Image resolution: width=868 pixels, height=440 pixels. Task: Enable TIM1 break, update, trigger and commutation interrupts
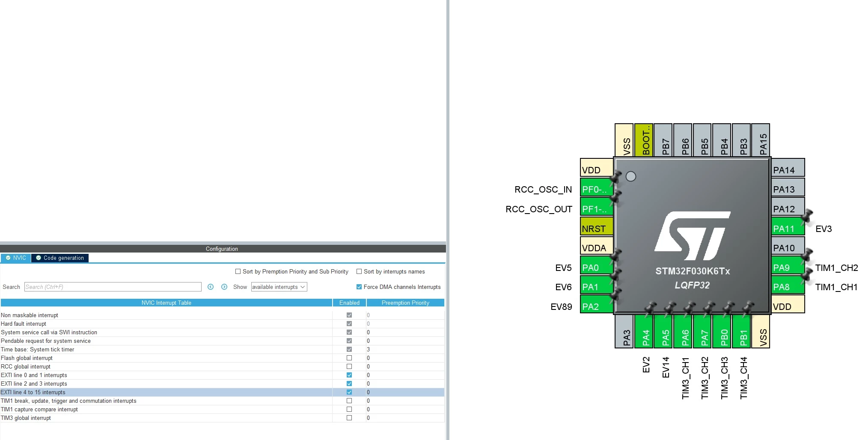click(349, 401)
